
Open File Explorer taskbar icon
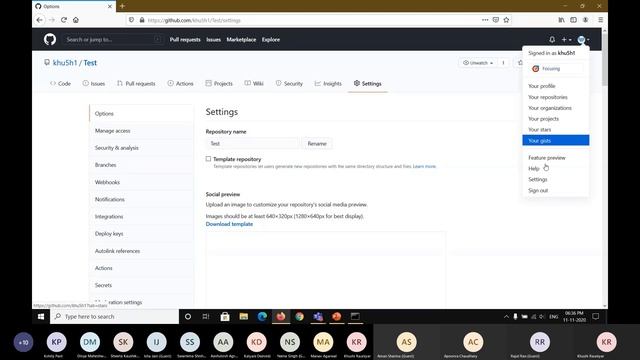244,316
